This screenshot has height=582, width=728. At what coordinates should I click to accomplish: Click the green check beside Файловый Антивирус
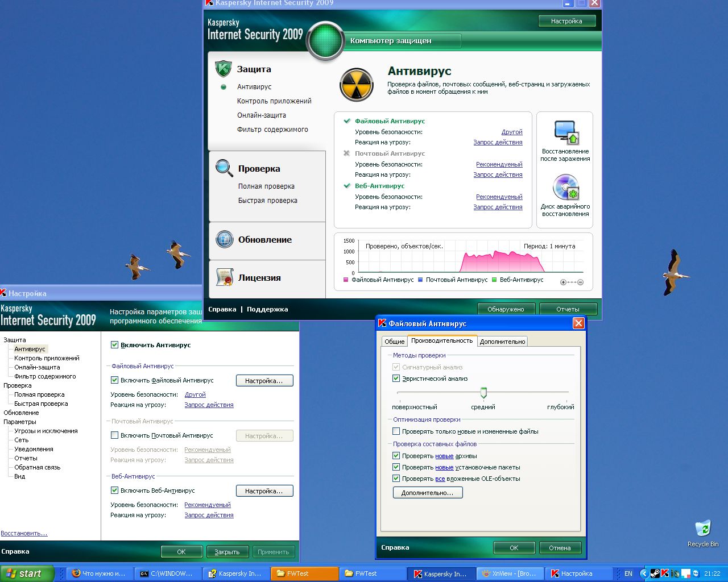tap(347, 121)
